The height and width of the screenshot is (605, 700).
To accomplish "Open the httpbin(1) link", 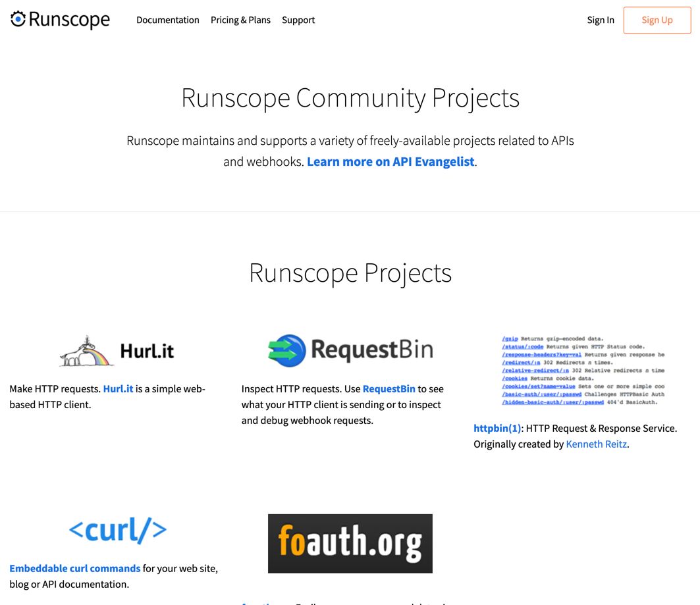I will pyautogui.click(x=497, y=429).
